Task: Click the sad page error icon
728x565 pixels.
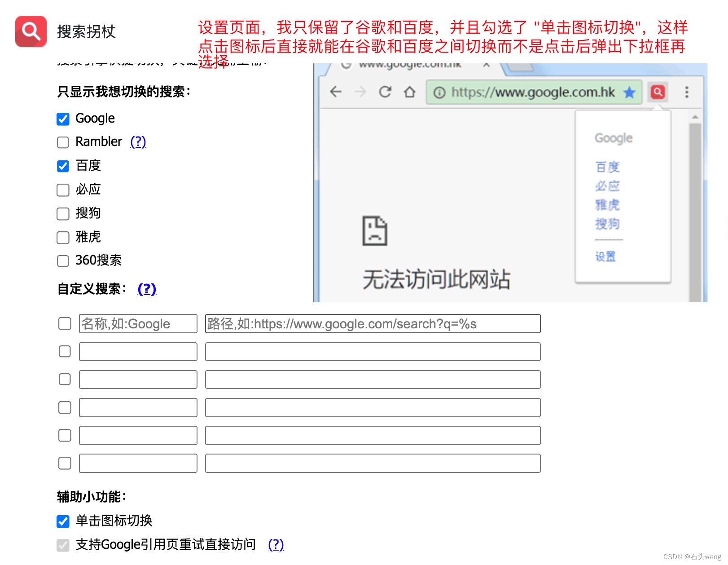Action: pyautogui.click(x=375, y=231)
